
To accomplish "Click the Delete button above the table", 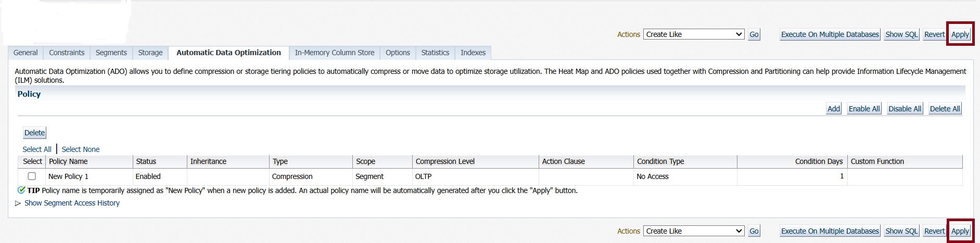I will (x=34, y=133).
